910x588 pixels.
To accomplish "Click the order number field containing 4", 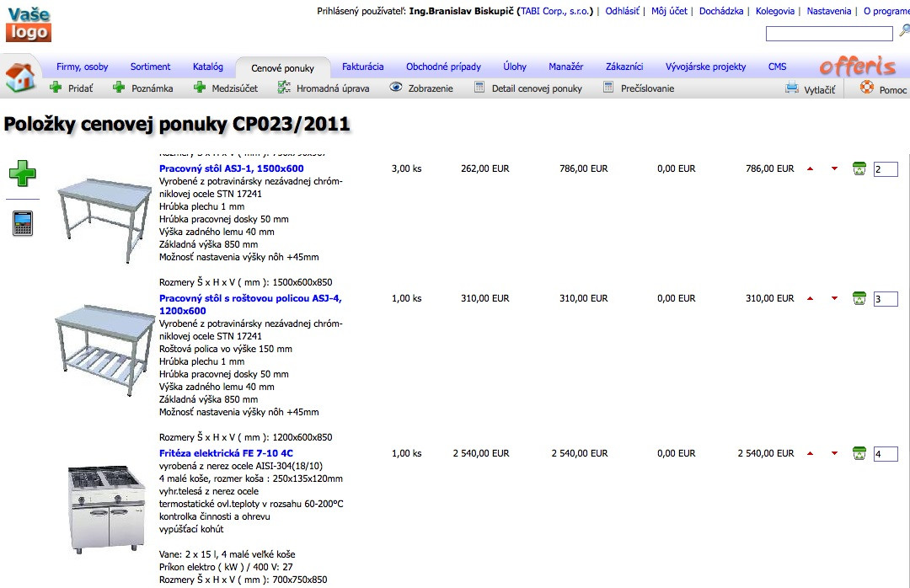I will point(886,454).
